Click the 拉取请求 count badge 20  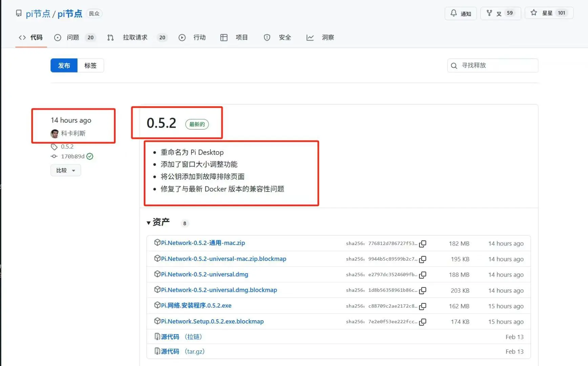click(x=162, y=38)
